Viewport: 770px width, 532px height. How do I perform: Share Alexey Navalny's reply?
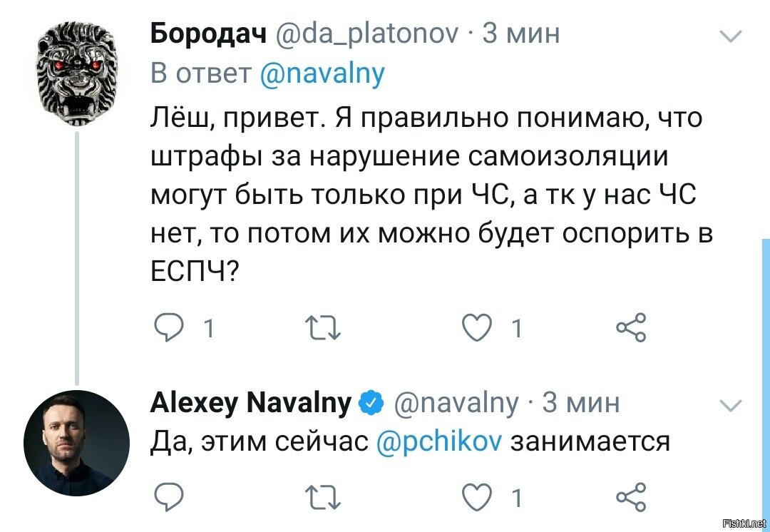point(632,496)
